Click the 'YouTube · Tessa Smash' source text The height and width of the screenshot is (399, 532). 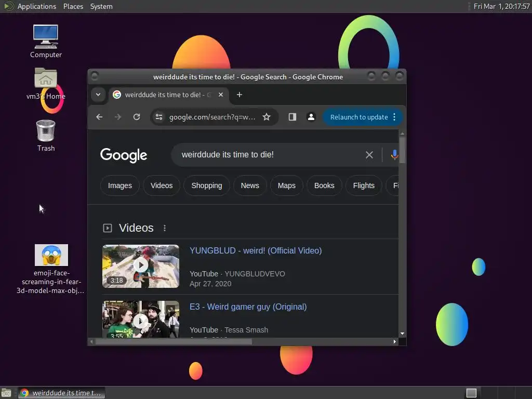click(x=229, y=330)
